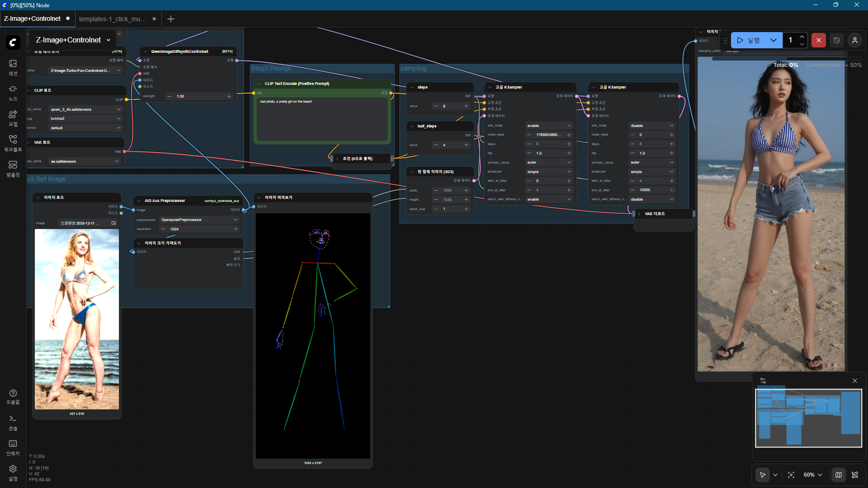The image size is (868, 488).
Task: Toggle the minimap map icon
Action: pos(839,475)
